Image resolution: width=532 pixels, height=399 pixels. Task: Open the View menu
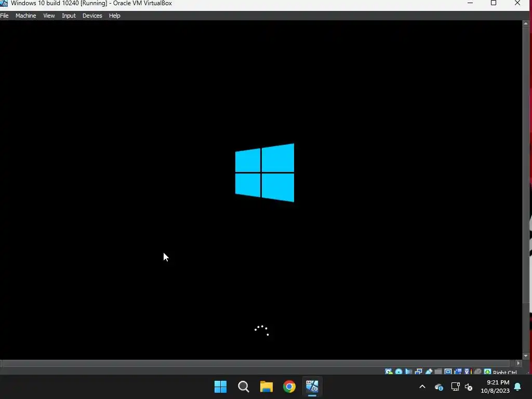(x=49, y=16)
